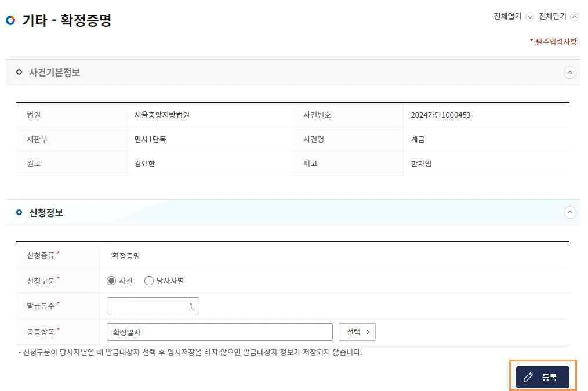Click the 신청종류 label
The height and width of the screenshot is (391, 588).
click(x=41, y=255)
